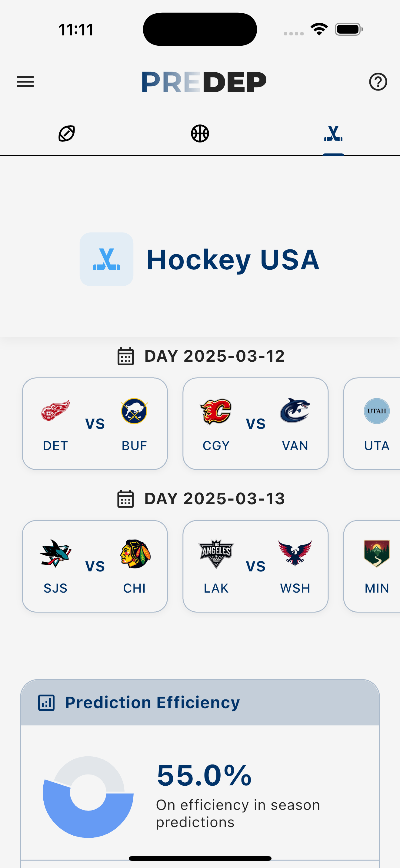Select the hockey sticks tab
This screenshot has height=868, width=400.
click(333, 133)
